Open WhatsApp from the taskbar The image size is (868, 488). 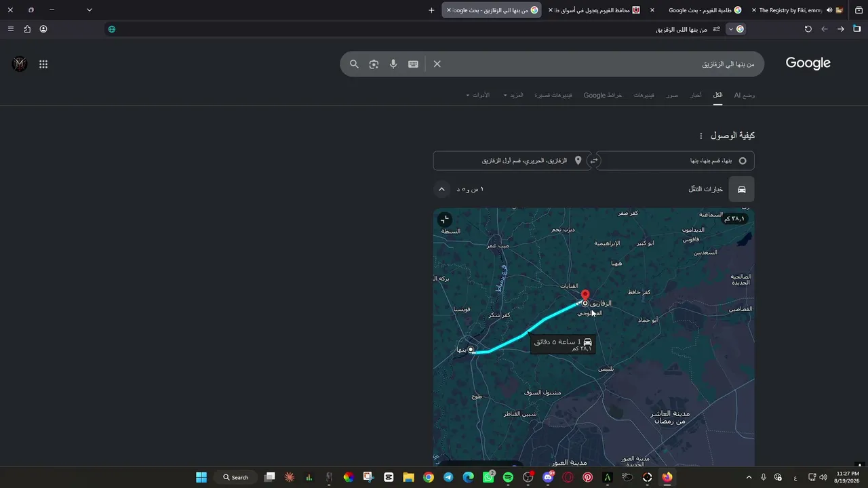[488, 477]
